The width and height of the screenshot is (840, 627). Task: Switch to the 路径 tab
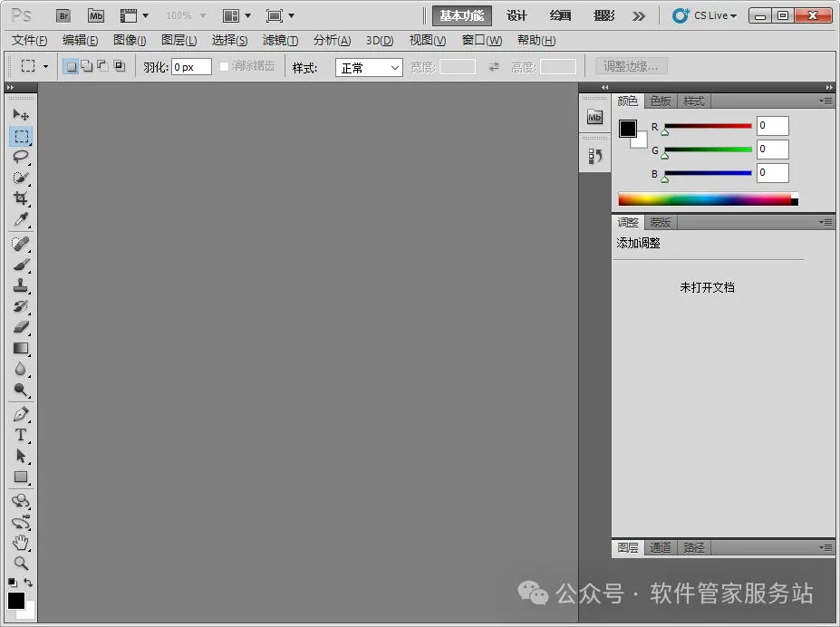click(694, 547)
